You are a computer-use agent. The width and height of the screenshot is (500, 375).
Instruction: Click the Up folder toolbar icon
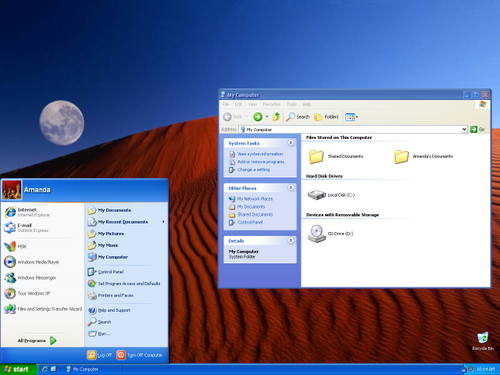276,117
